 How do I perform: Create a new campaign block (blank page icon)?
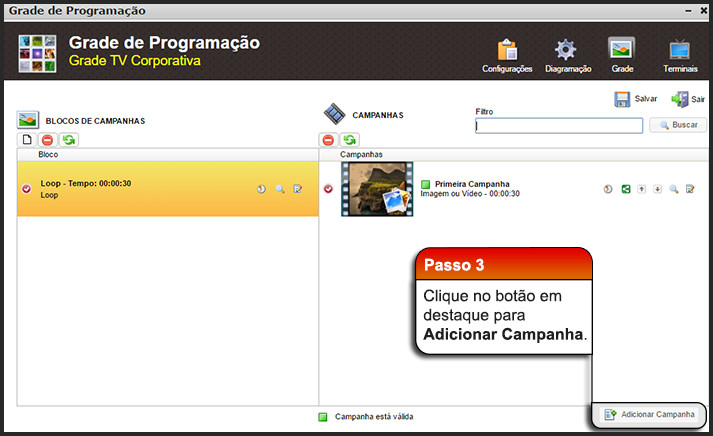click(27, 140)
